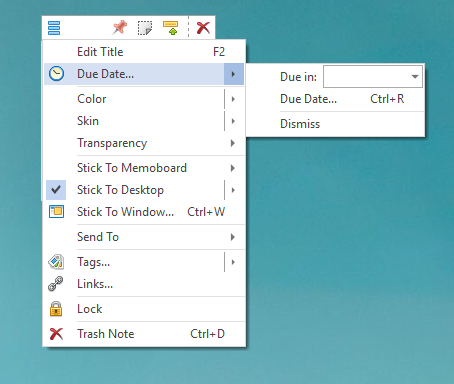Toggle the Stick To Desktop checkmark

tap(56, 190)
